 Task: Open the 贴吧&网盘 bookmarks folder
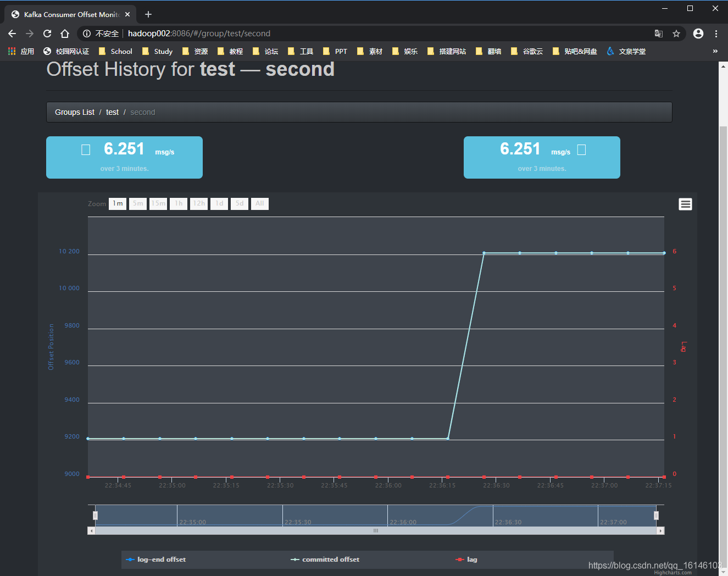(x=575, y=51)
